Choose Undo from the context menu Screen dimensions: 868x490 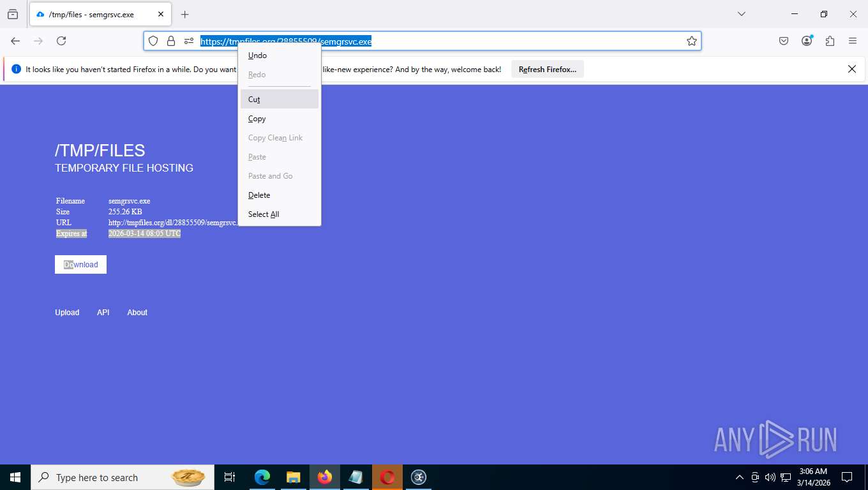point(280,56)
